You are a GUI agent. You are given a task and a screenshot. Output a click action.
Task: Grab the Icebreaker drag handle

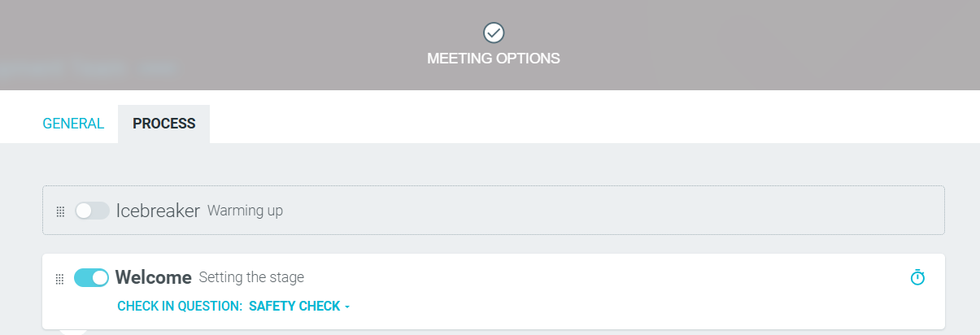60,211
